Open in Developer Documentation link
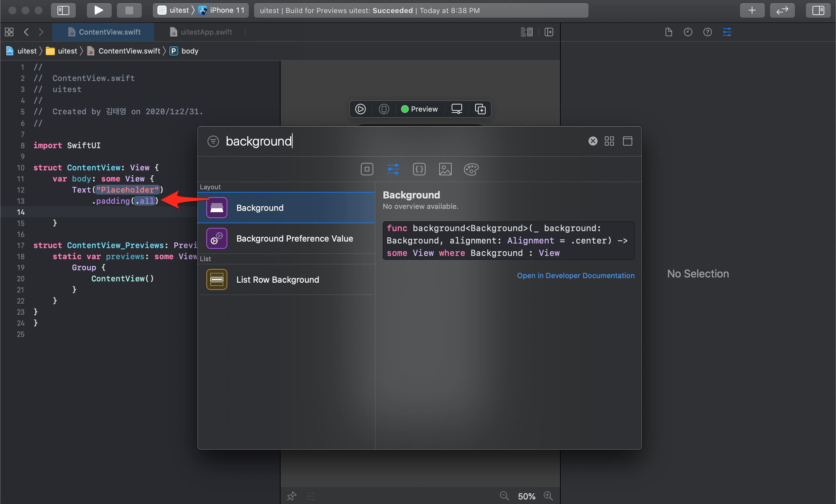This screenshot has height=504, width=836. 575,276
